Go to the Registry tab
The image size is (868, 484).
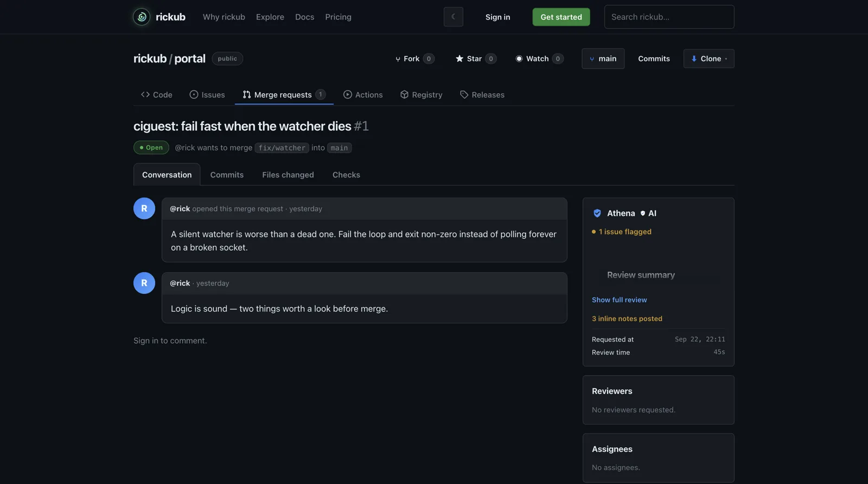[422, 94]
